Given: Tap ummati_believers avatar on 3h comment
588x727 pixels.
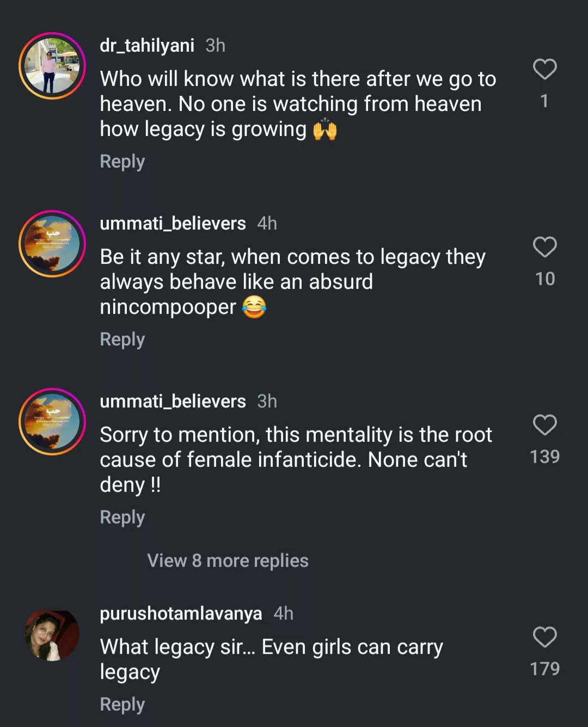Looking at the screenshot, I should (52, 422).
